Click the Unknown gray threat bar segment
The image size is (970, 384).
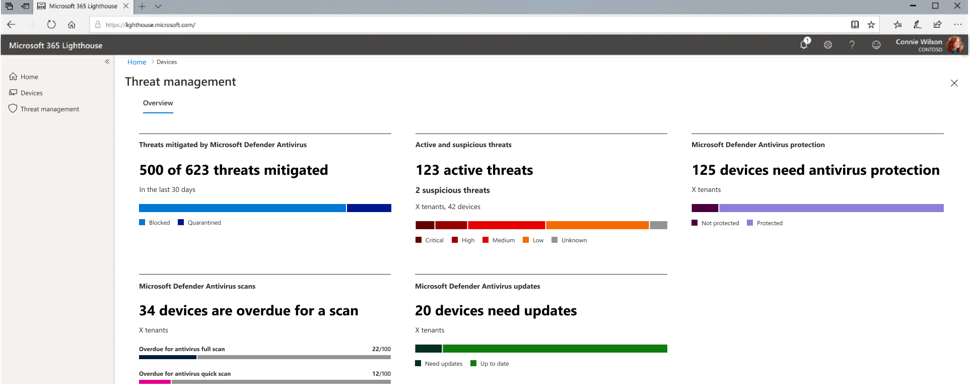click(x=658, y=225)
